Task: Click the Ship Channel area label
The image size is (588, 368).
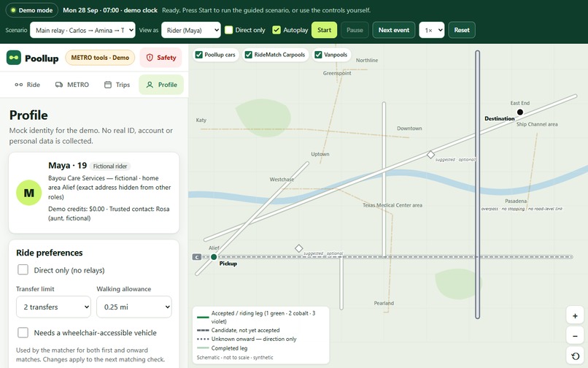Action: (537, 124)
